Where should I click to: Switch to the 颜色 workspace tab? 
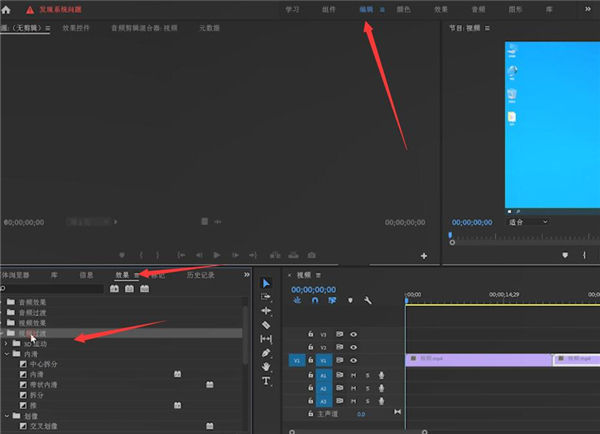tap(403, 9)
